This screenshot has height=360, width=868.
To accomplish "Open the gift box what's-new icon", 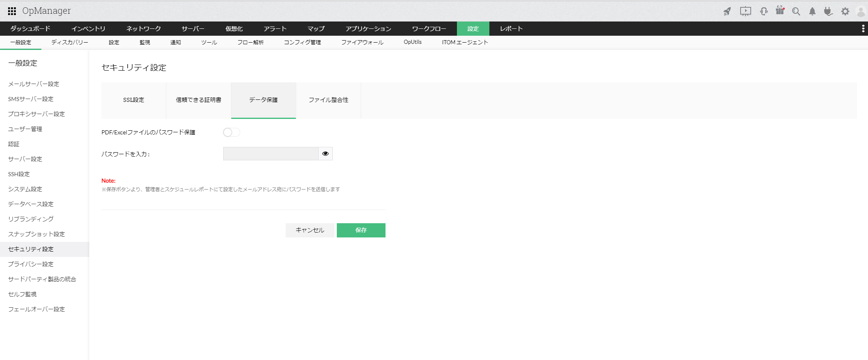I will click(780, 11).
